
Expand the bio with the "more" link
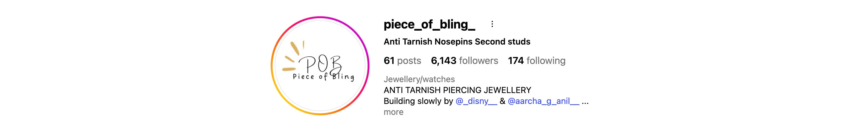click(x=393, y=112)
